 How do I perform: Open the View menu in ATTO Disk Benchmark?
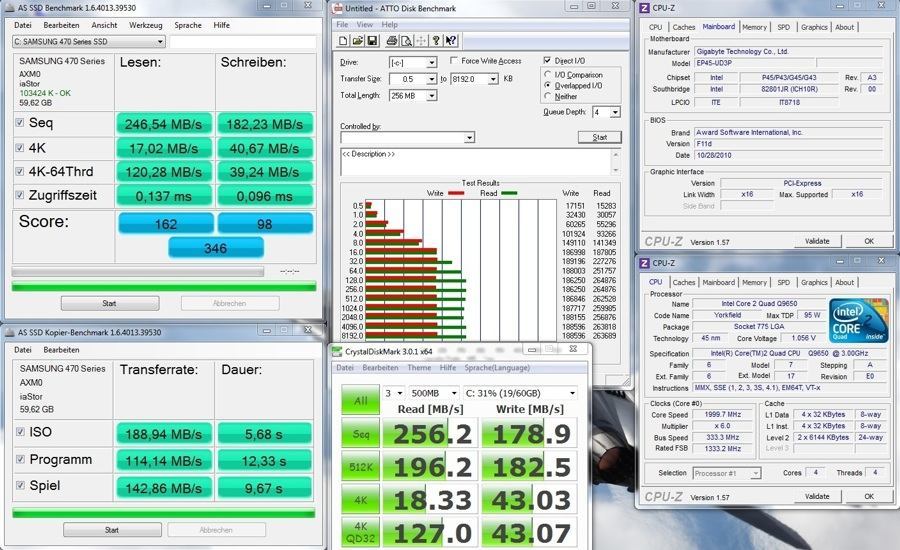364,25
